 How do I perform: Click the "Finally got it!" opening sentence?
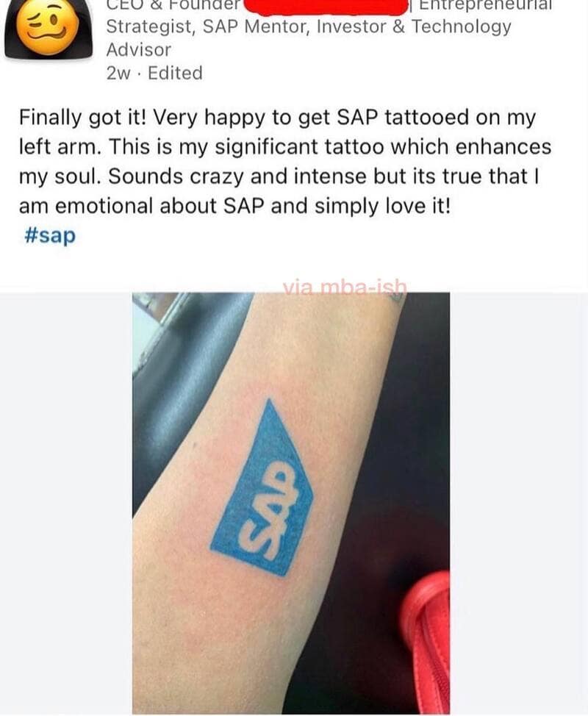(x=83, y=118)
